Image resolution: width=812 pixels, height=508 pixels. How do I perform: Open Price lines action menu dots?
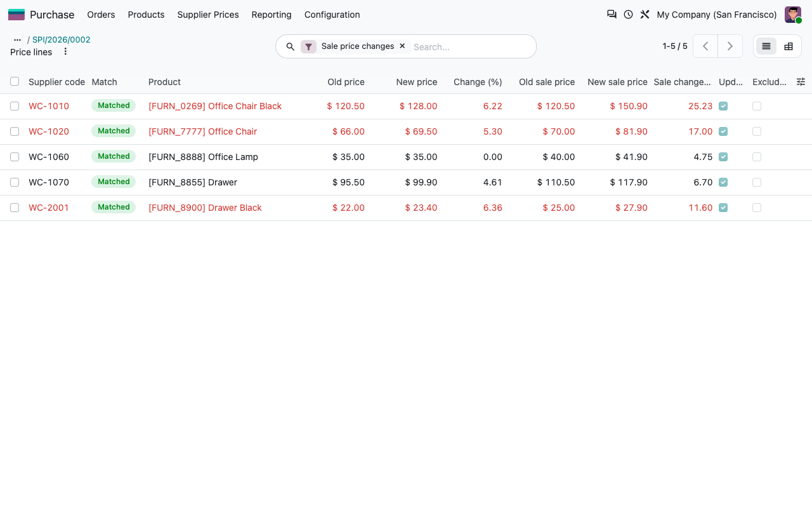click(65, 51)
